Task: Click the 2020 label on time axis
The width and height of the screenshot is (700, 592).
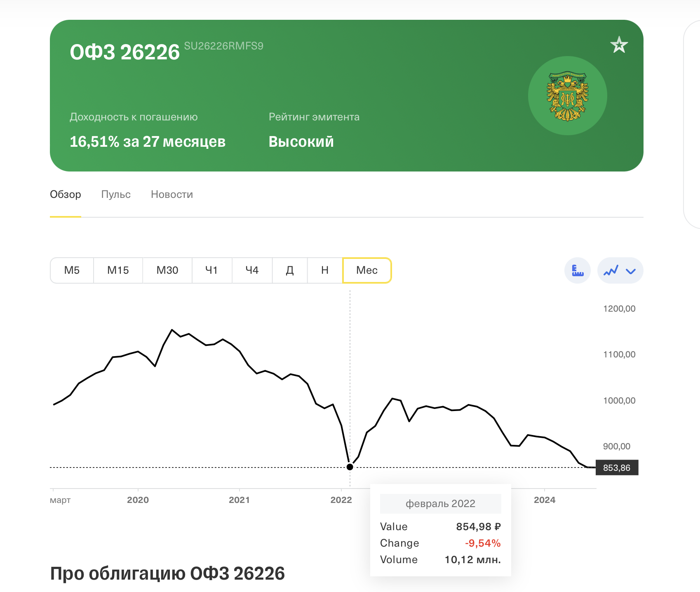Action: (x=138, y=500)
